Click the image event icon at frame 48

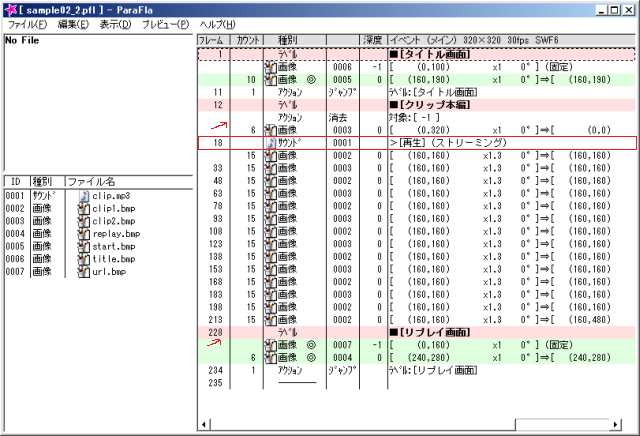(271, 181)
